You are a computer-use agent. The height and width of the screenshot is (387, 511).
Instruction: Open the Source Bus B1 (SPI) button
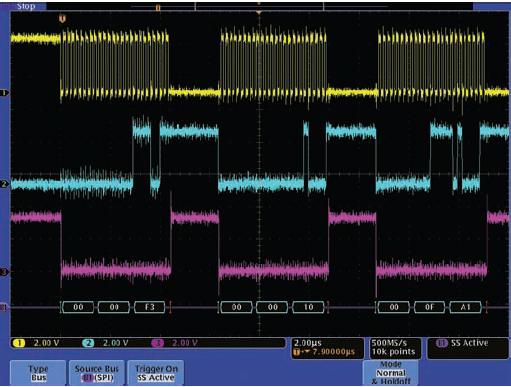point(97,373)
